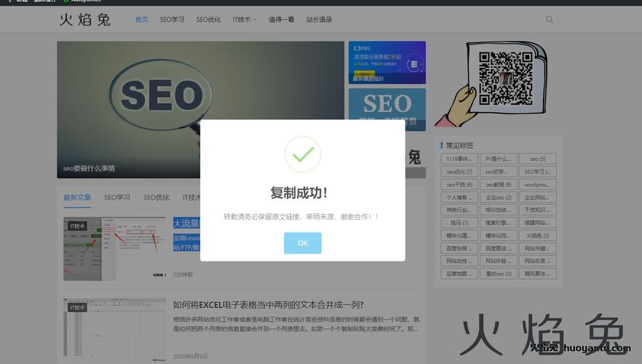Open article 如何将EXCEL电子表格当中两列的文本合并成一列?

point(268,304)
